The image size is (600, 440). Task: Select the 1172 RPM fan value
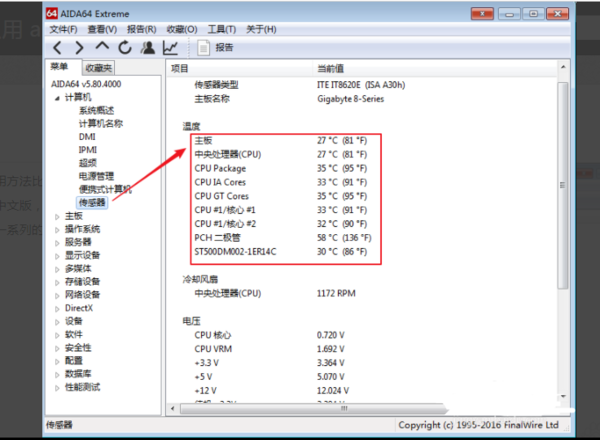pos(336,293)
